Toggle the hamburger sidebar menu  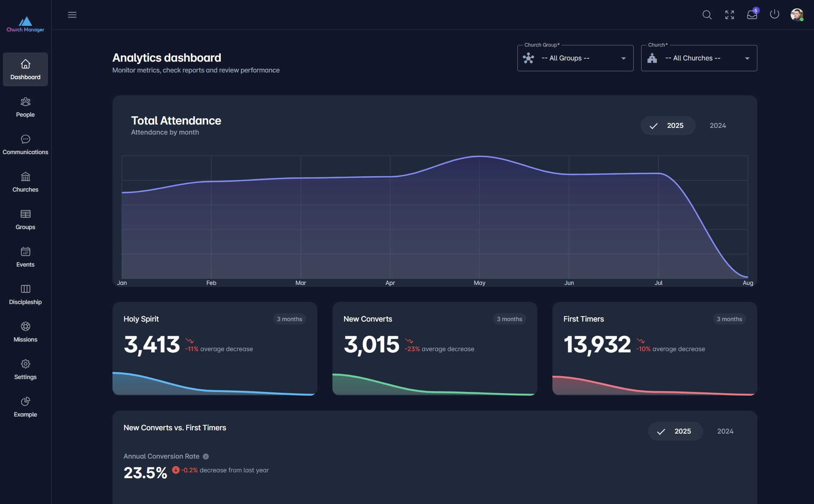pos(72,15)
